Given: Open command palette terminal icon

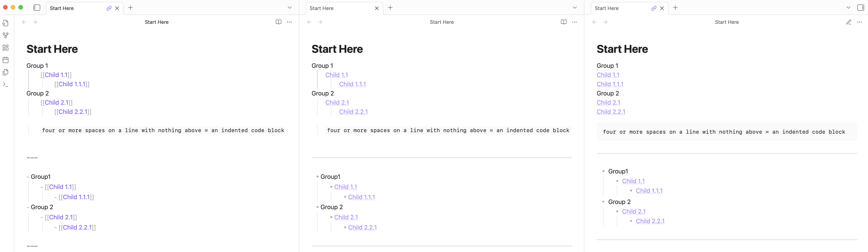Looking at the screenshot, I should point(5,85).
